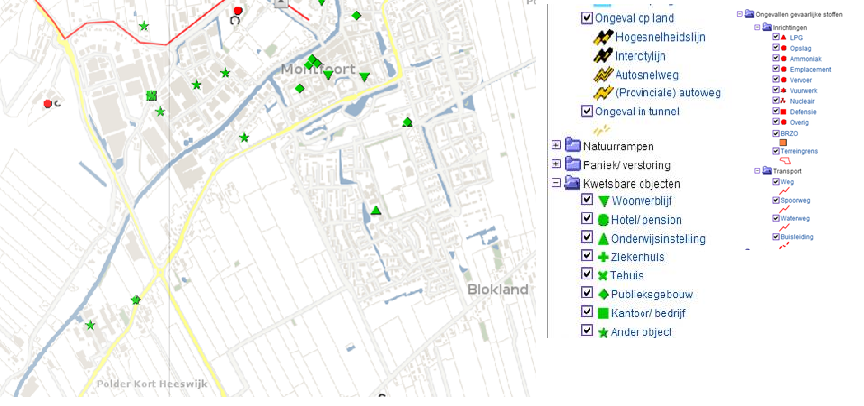Click the Terreingrens link
Viewport: 864px width, 406px height.
[x=799, y=151]
